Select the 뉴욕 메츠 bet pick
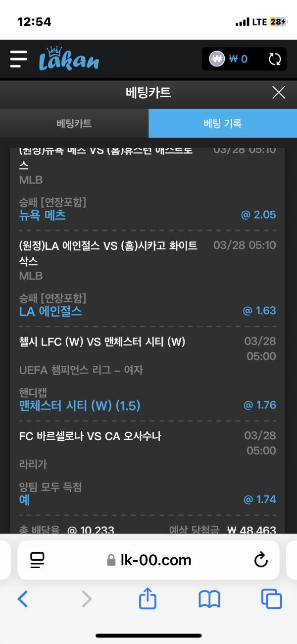 click(x=43, y=216)
